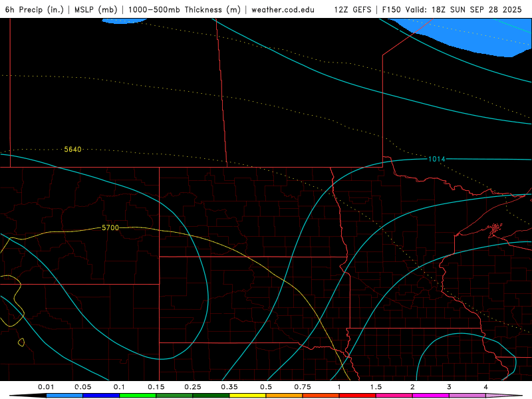Pick the yellow 0.35–0.5 legend swatch
The image size is (532, 399).
point(247,396)
